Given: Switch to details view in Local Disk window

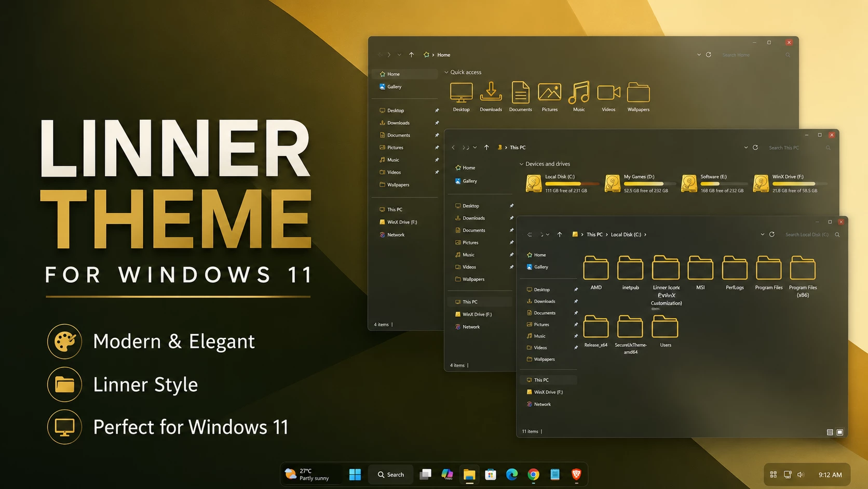Looking at the screenshot, I should coord(830,432).
